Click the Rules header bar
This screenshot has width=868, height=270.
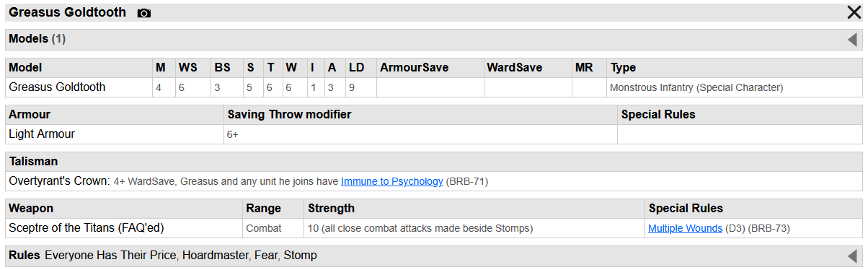coord(434,256)
